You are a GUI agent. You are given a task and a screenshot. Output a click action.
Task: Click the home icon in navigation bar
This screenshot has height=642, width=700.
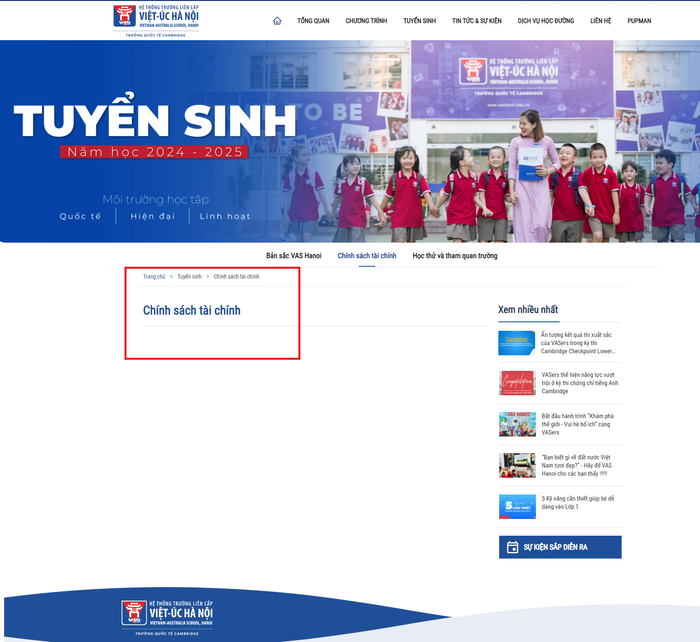(x=277, y=21)
